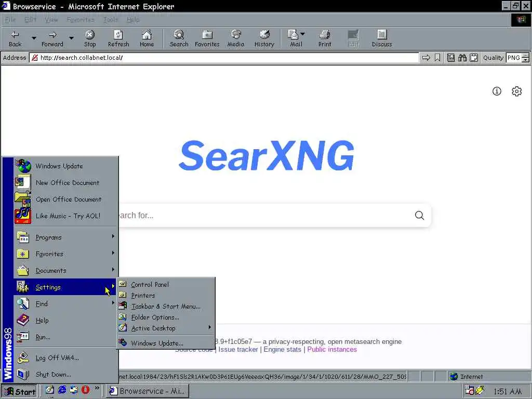Launch Like Music - Try AOL!
Viewport: 532px width, 399px height.
point(66,216)
